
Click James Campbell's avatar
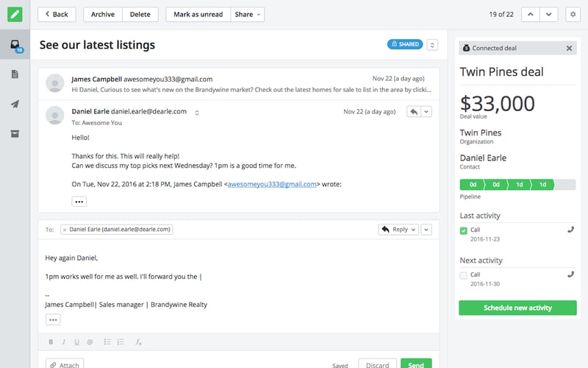coord(54,83)
